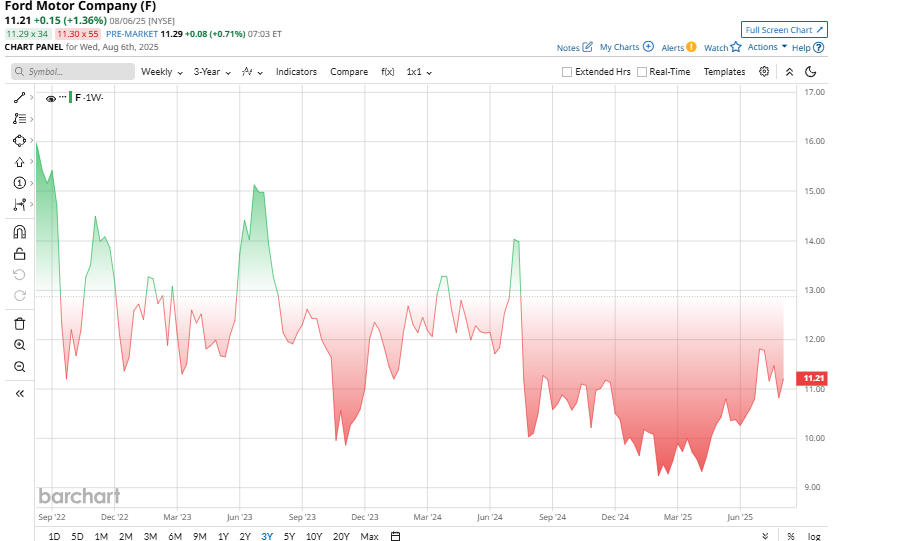Image resolution: width=915 pixels, height=541 pixels.
Task: Zoom out of the chart
Action: click(19, 367)
